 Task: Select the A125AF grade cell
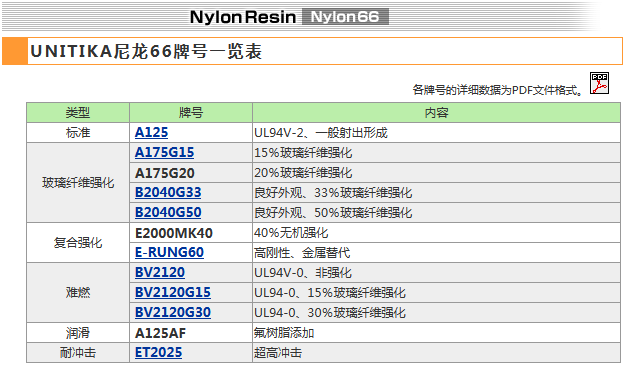click(x=191, y=333)
